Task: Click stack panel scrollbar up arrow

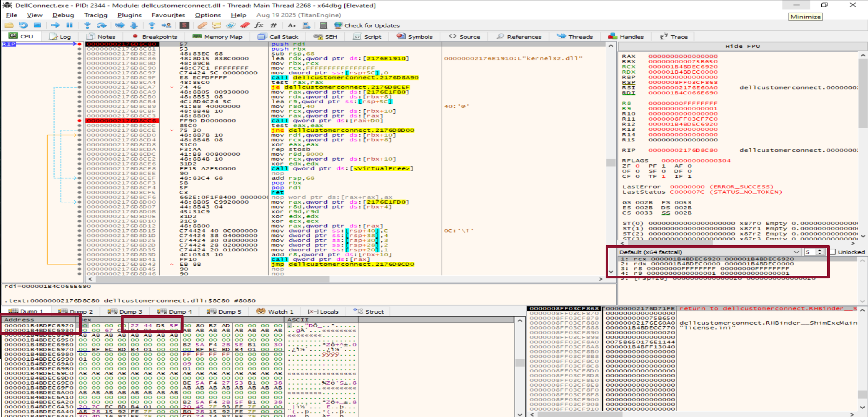Action: 863,310
